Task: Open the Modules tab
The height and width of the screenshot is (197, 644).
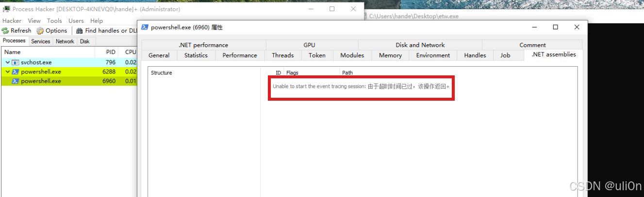Action: (x=352, y=55)
